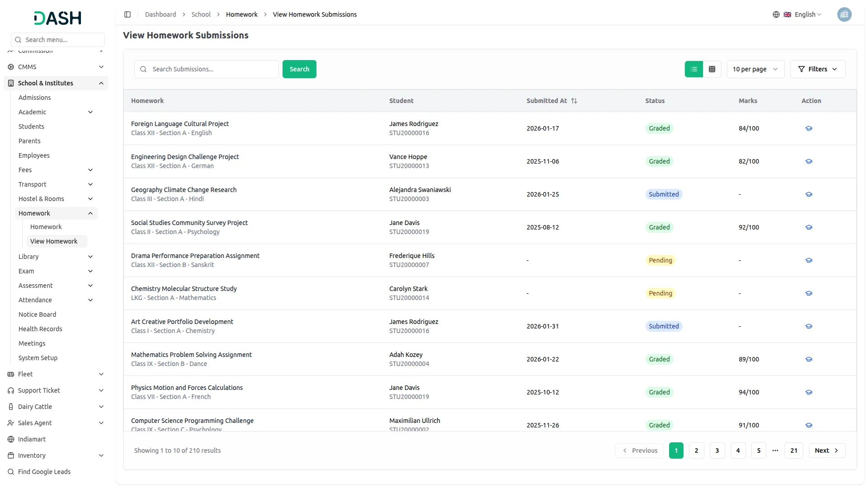Open Notice Board in sidebar

click(37, 314)
